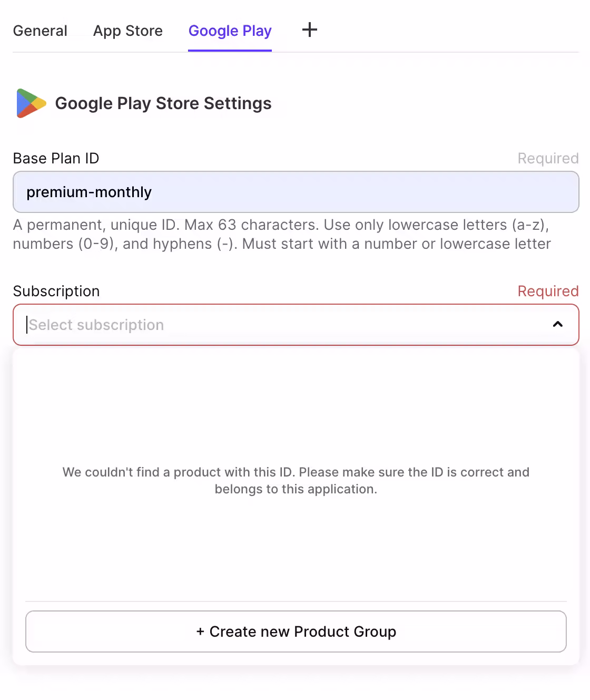Switch to the General tab
590x700 pixels.
coord(40,31)
